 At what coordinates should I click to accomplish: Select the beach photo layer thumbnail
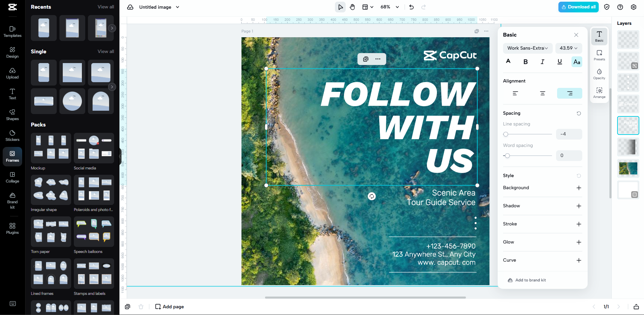click(628, 169)
